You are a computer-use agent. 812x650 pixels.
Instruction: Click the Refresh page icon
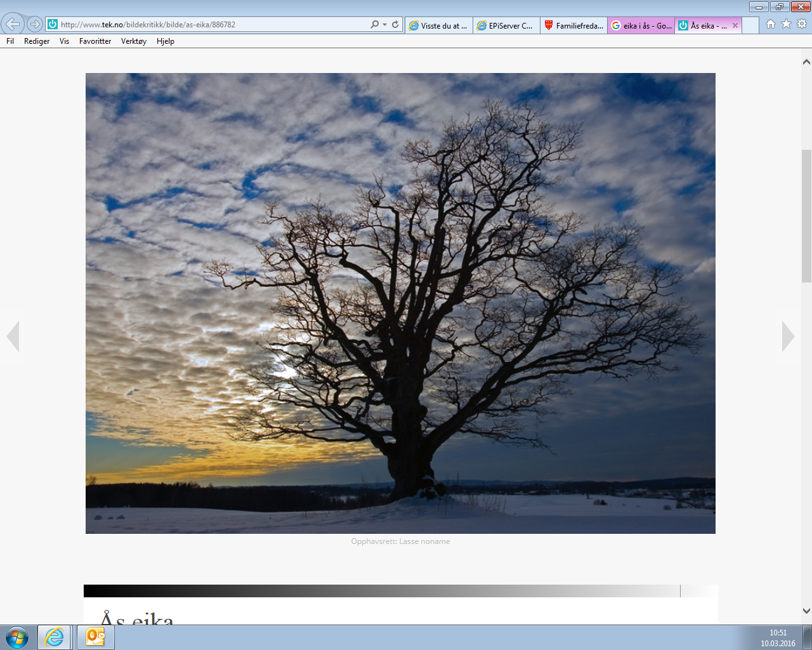[395, 24]
